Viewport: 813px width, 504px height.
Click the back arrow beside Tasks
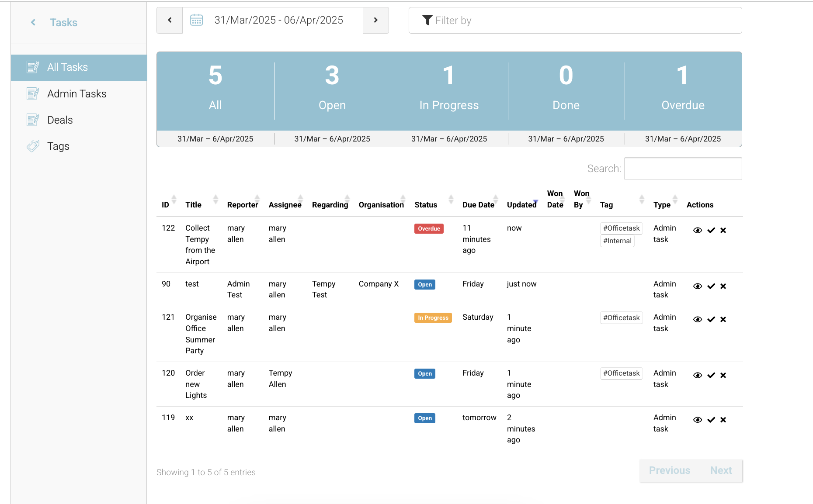tap(33, 22)
